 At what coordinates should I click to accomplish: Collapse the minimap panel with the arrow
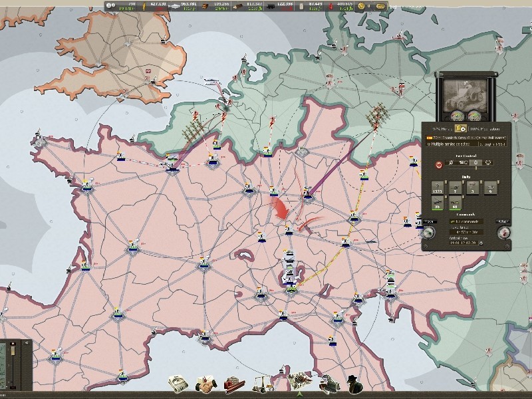27,342
